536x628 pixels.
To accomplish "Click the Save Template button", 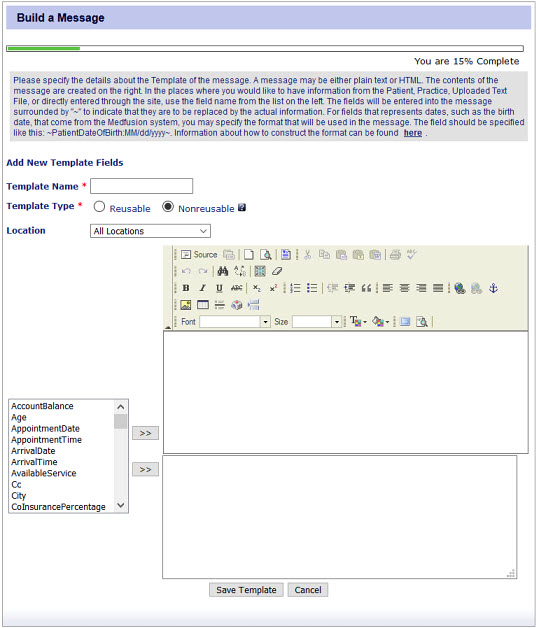I will (246, 590).
